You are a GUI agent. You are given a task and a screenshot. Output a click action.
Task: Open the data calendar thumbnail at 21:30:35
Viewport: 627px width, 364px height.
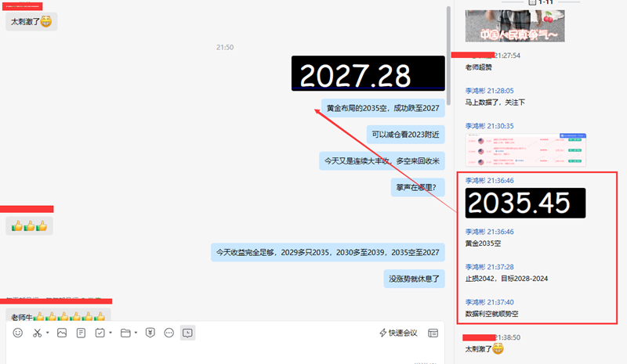click(x=526, y=150)
